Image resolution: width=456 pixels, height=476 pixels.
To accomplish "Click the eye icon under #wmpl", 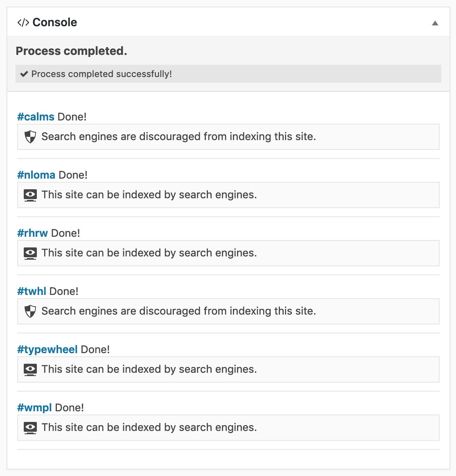I will (30, 428).
